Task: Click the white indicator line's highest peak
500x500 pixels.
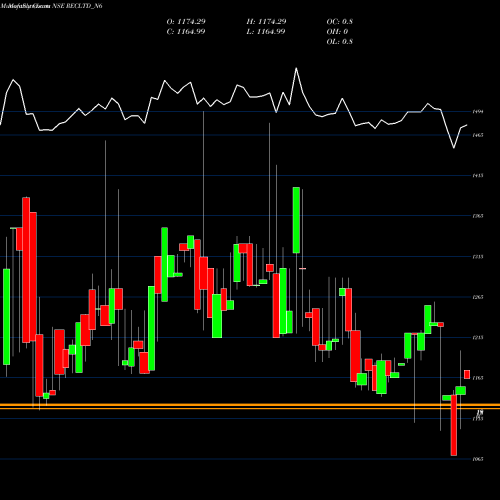Action: pyautogui.click(x=296, y=68)
